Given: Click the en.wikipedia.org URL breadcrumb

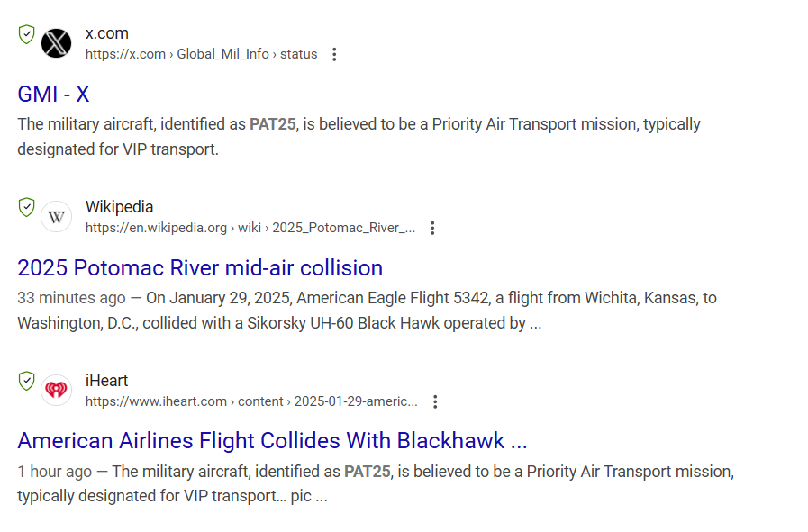Looking at the screenshot, I should [x=250, y=228].
